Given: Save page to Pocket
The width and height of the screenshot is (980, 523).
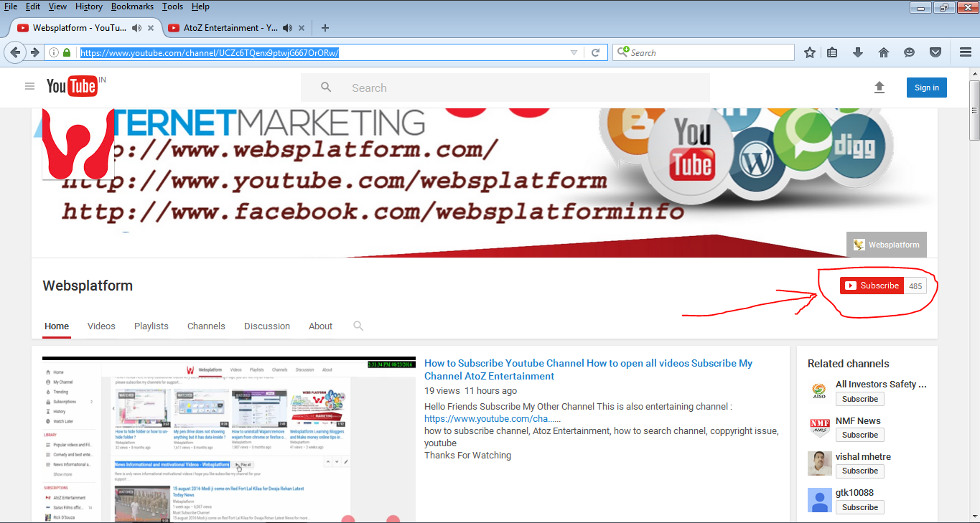Looking at the screenshot, I should [935, 52].
